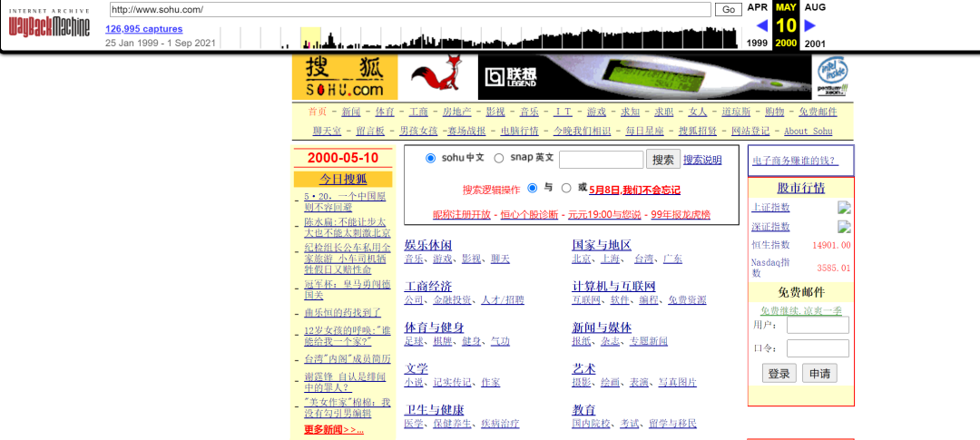
Task: Click the 今日搜狐 header link
Action: [x=343, y=180]
